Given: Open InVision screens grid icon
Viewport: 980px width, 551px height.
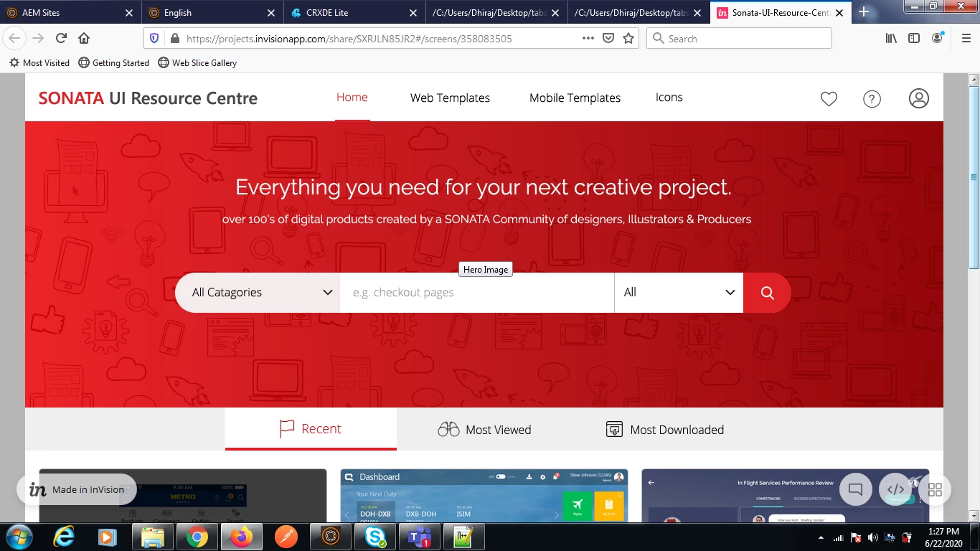Looking at the screenshot, I should (935, 490).
